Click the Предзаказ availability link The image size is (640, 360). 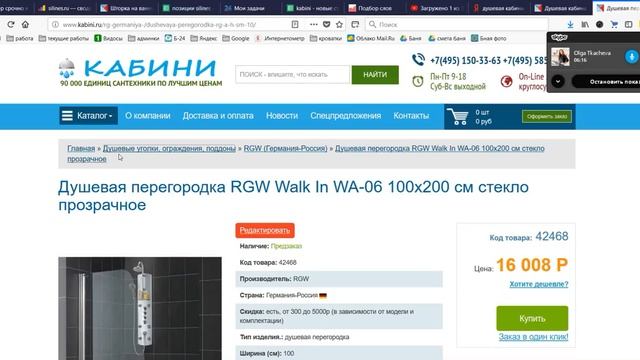[x=286, y=246]
